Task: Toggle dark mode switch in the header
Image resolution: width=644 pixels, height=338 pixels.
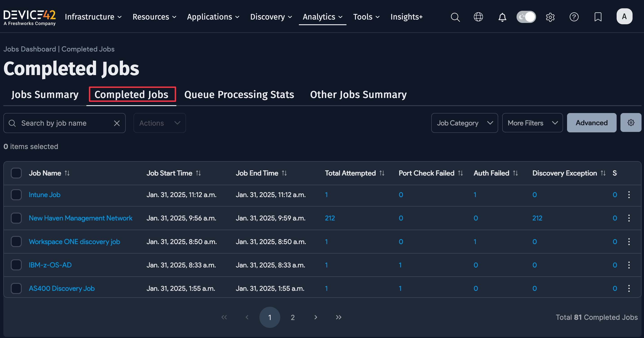Action: coord(526,17)
